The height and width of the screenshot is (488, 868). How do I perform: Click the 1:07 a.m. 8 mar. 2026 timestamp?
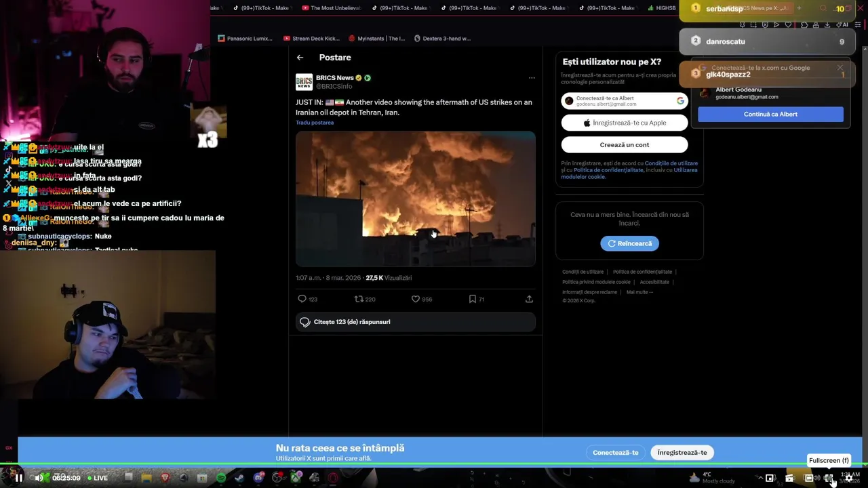328,278
